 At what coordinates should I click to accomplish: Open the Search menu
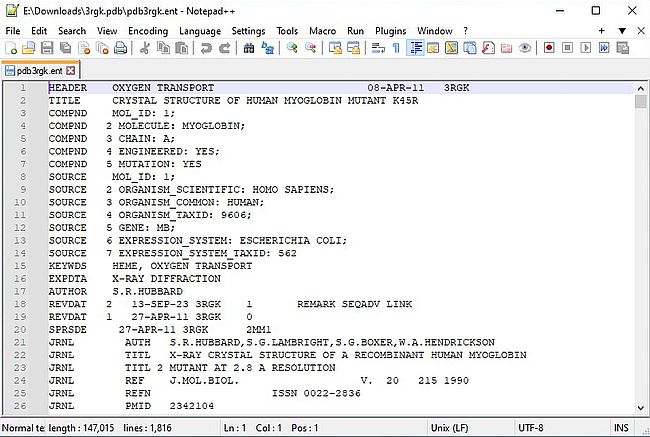72,31
